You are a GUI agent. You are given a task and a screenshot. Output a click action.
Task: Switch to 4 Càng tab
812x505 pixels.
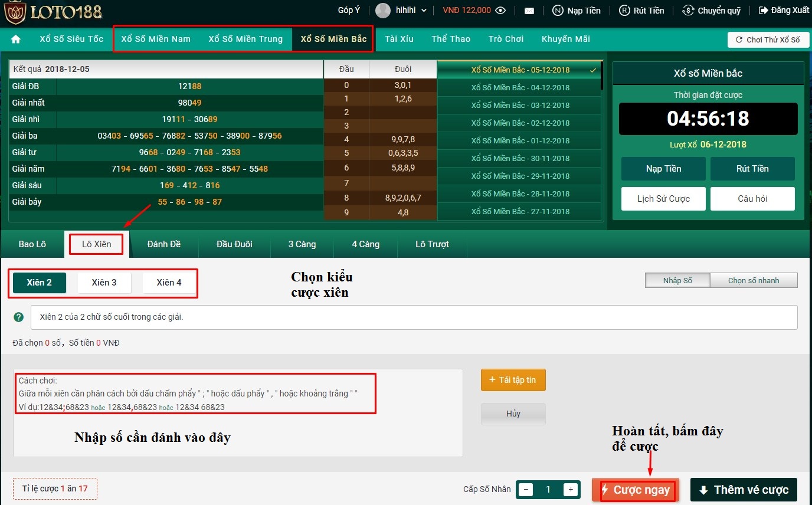366,244
